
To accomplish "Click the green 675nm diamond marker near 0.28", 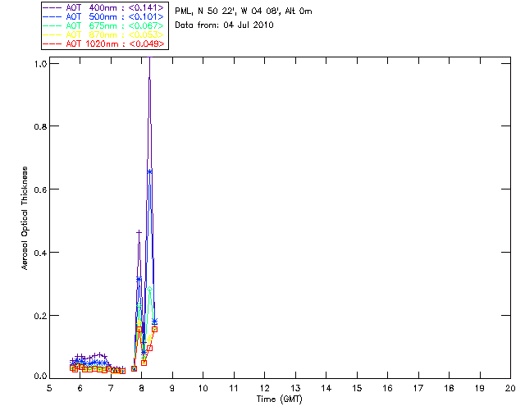I will pos(149,289).
